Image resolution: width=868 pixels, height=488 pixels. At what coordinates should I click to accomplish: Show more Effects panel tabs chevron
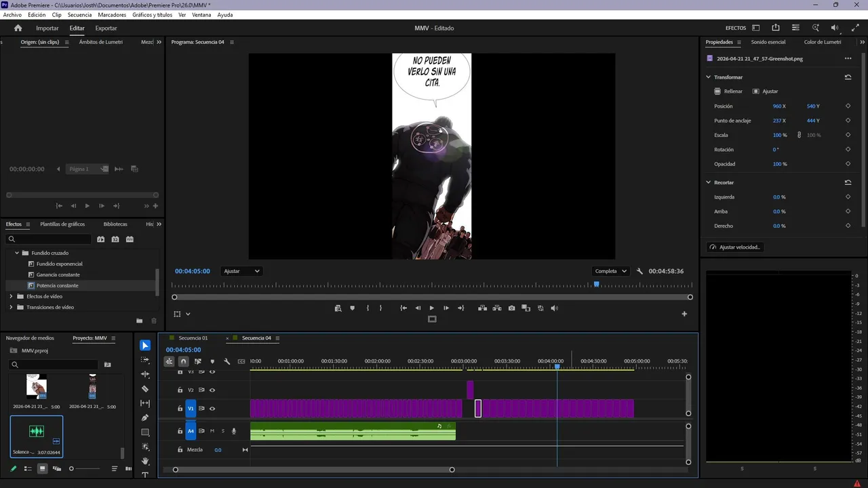pyautogui.click(x=159, y=224)
